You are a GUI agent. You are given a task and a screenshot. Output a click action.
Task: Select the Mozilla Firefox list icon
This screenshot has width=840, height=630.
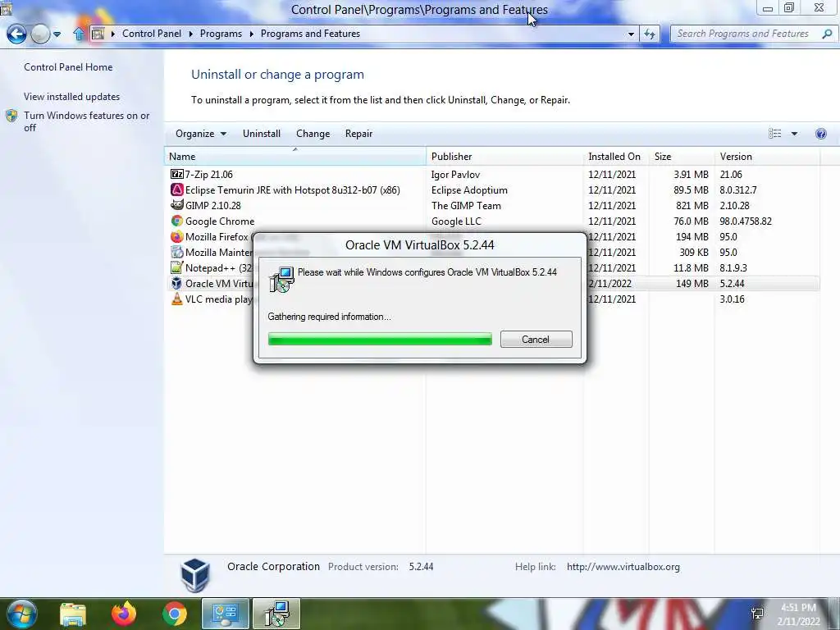click(x=177, y=236)
